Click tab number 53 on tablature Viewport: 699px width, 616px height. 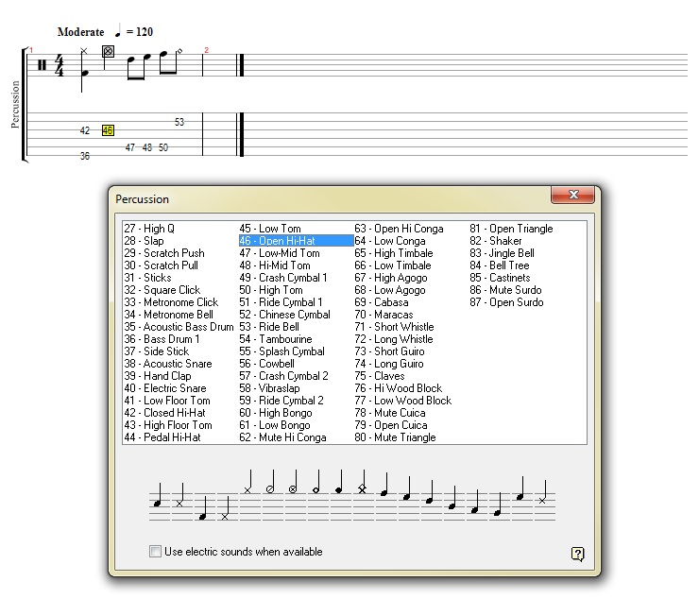tap(179, 122)
